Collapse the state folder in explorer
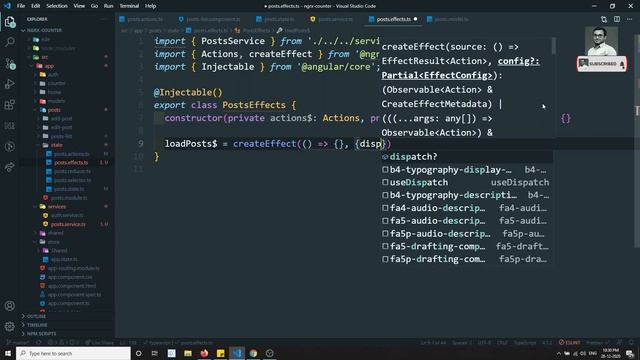This screenshot has width=640, height=360. [x=57, y=145]
